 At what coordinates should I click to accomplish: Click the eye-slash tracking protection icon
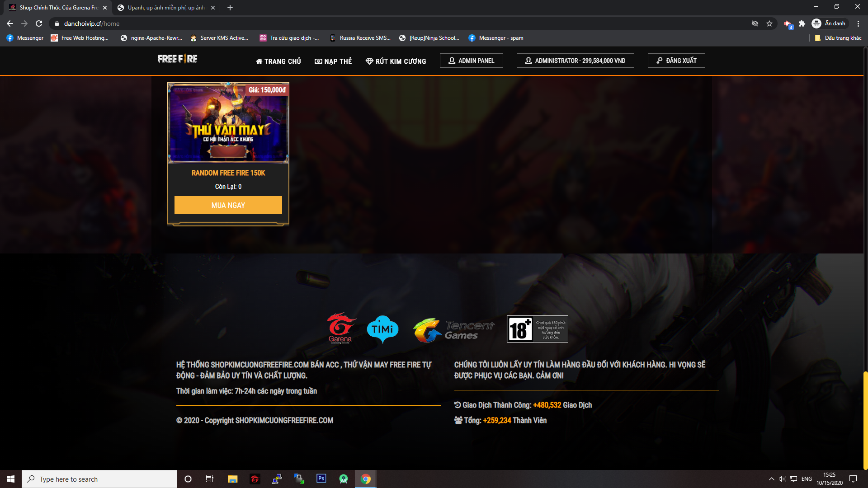tap(755, 23)
